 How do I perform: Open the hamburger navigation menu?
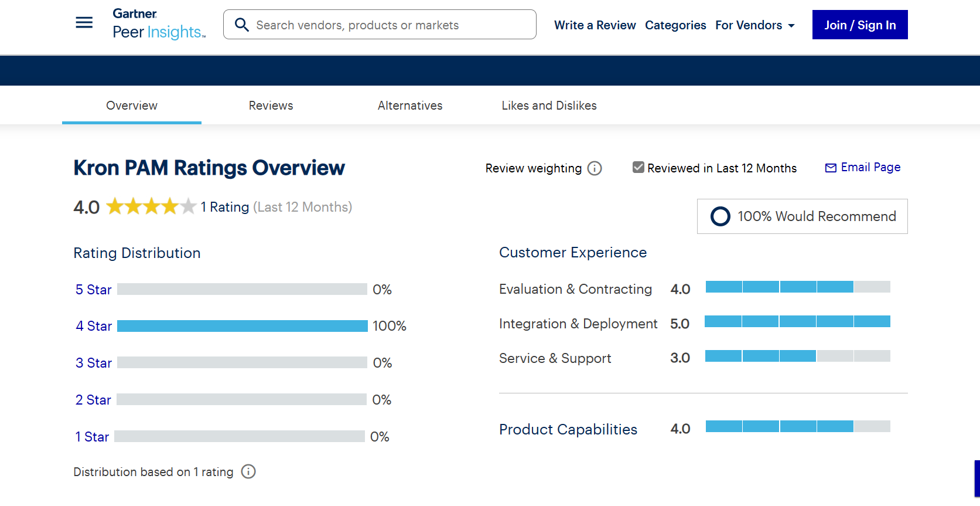84,23
